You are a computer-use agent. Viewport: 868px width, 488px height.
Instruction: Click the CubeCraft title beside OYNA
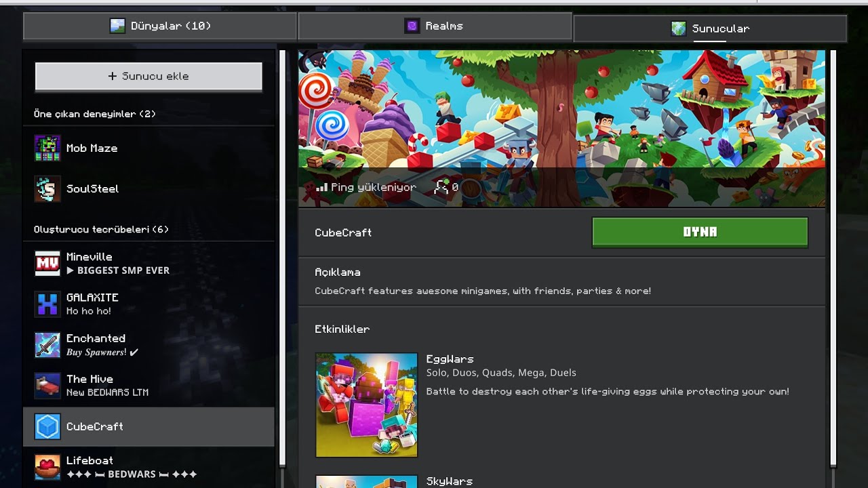coord(343,232)
